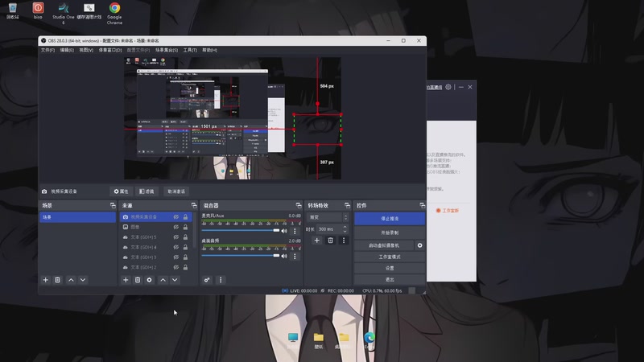Float the Audio Mixer dock panel
Image resolution: width=644 pixels, height=362 pixels.
click(x=299, y=205)
